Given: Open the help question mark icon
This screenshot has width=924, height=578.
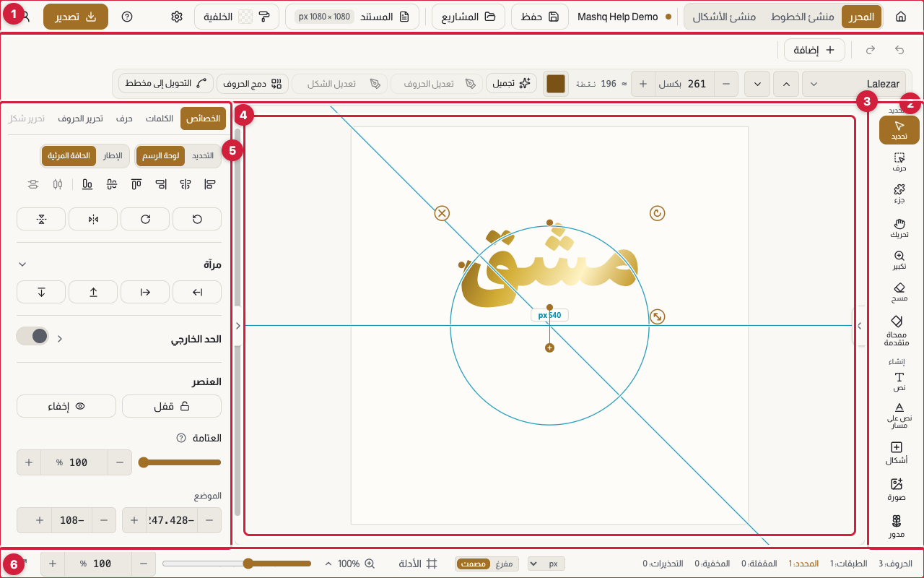Looking at the screenshot, I should click(127, 17).
